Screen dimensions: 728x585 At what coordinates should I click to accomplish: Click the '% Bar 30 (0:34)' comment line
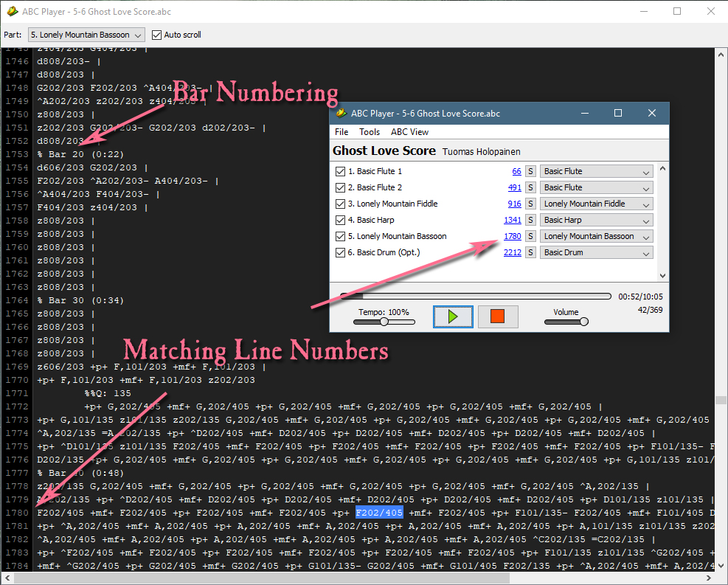click(80, 300)
